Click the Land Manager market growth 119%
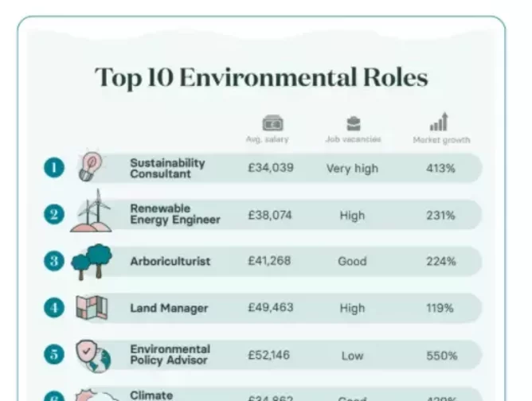Screen dimensions: 532x401 point(440,308)
